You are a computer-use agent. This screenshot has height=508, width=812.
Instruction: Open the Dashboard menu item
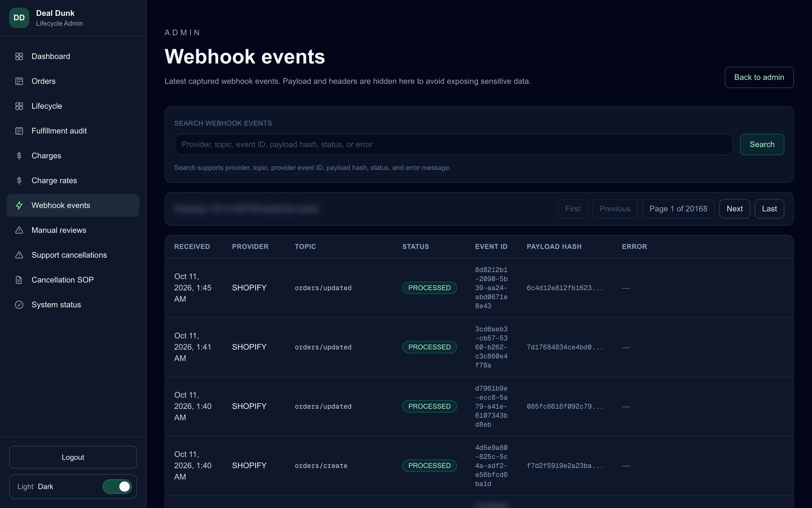[73, 56]
